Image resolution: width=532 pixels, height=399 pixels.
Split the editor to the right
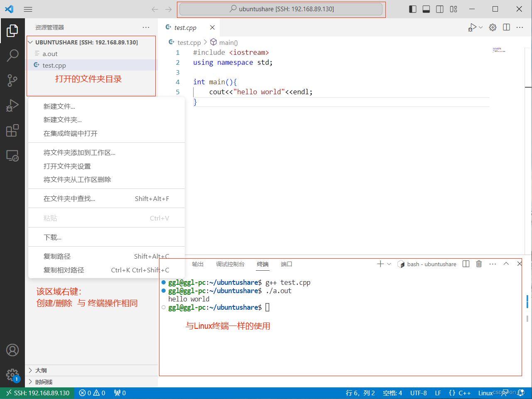point(506,27)
